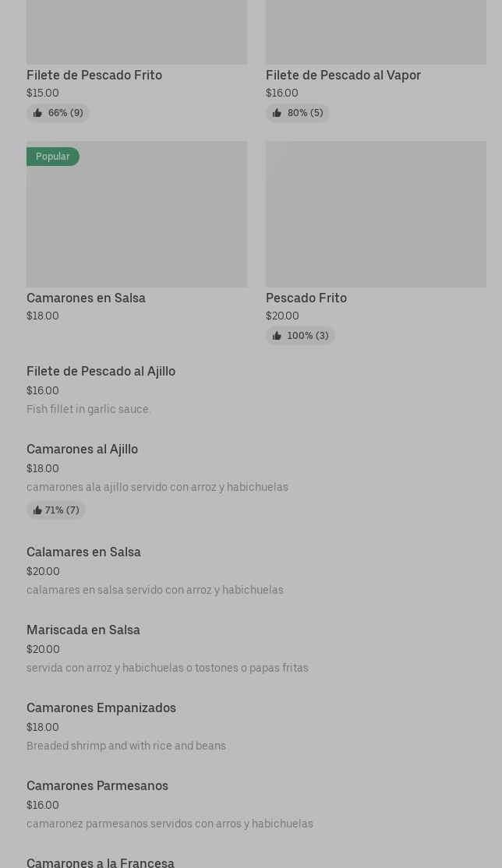Screen dimensions: 502x868
Task: Open Camarones al Ajillo menu item
Action: pos(82,450)
